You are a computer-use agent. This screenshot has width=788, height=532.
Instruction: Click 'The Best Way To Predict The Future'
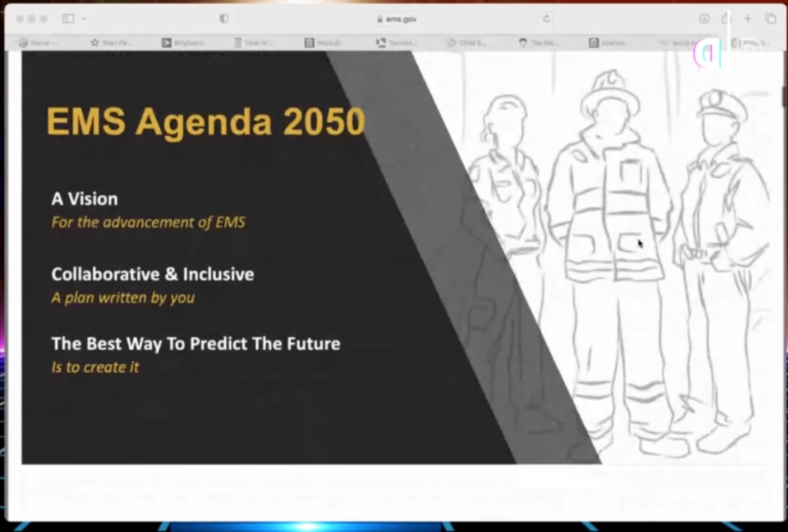196,344
